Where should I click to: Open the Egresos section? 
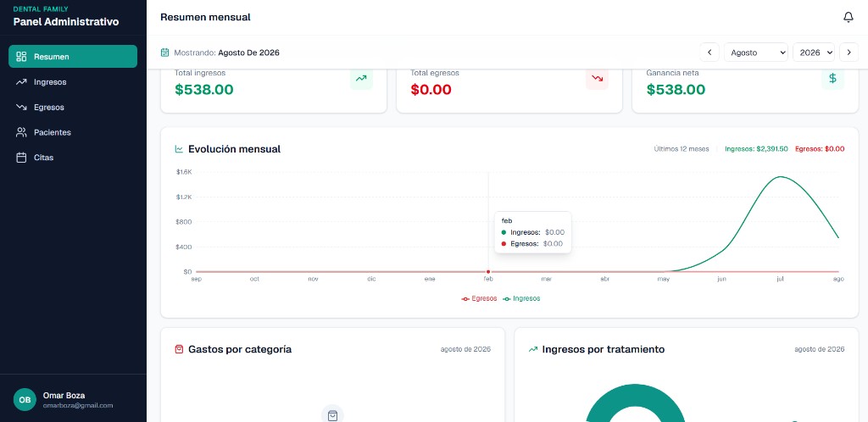pos(73,108)
